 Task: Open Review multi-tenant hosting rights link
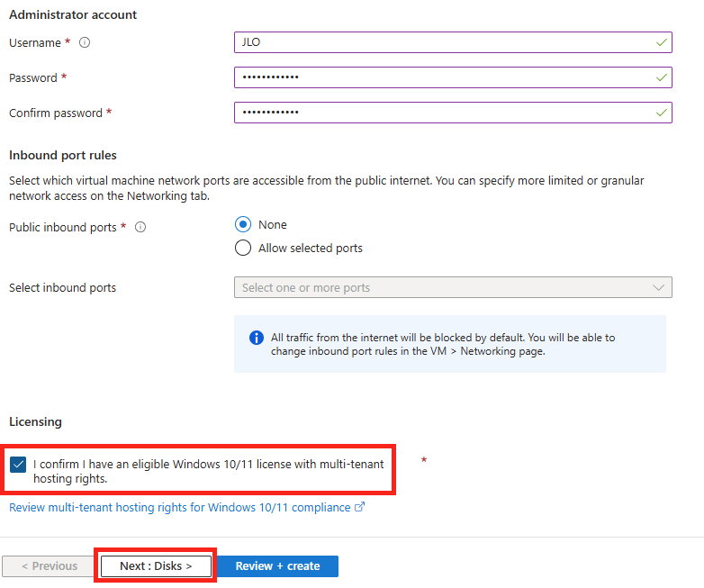179,507
